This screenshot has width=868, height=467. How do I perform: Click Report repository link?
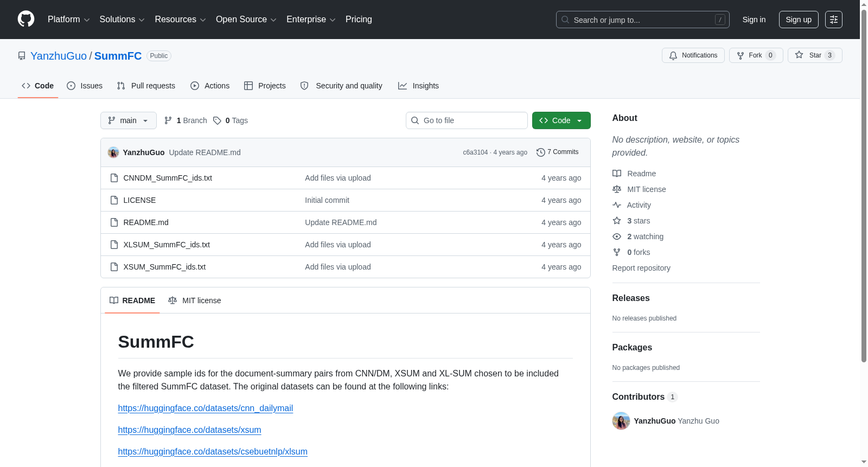point(641,268)
